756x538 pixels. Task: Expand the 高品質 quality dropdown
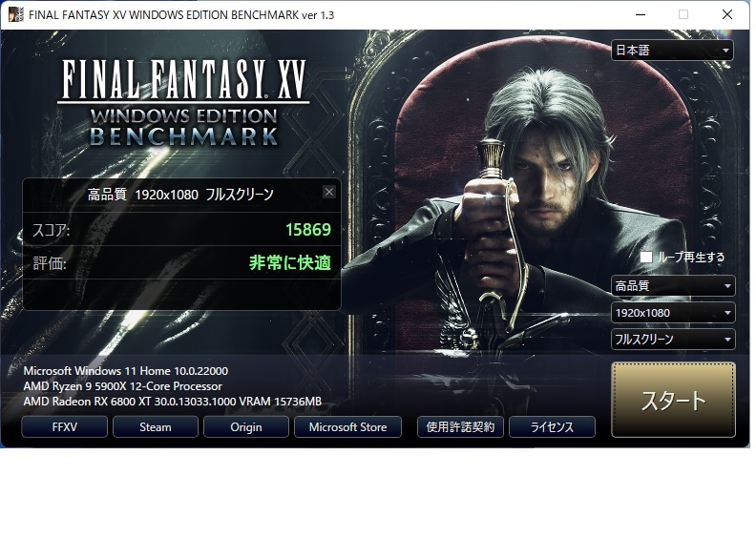[673, 285]
